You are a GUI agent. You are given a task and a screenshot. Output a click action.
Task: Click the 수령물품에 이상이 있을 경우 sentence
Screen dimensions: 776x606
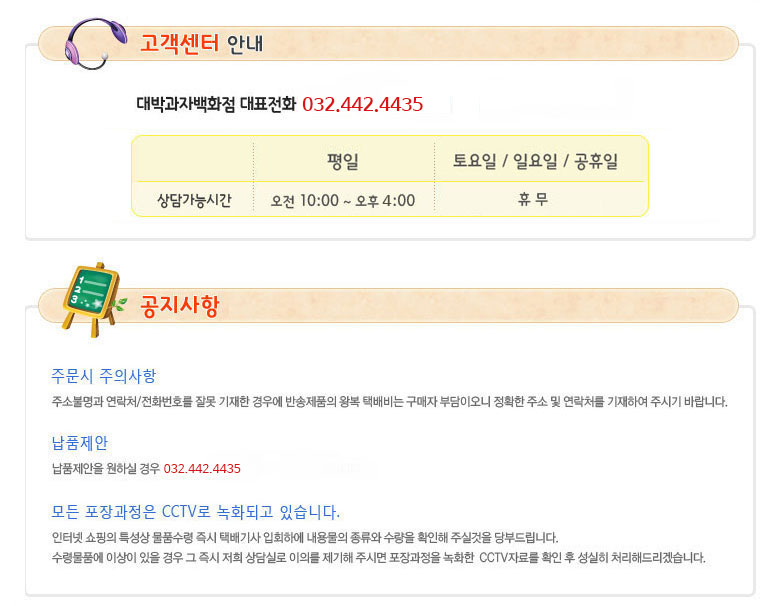[x=379, y=558]
